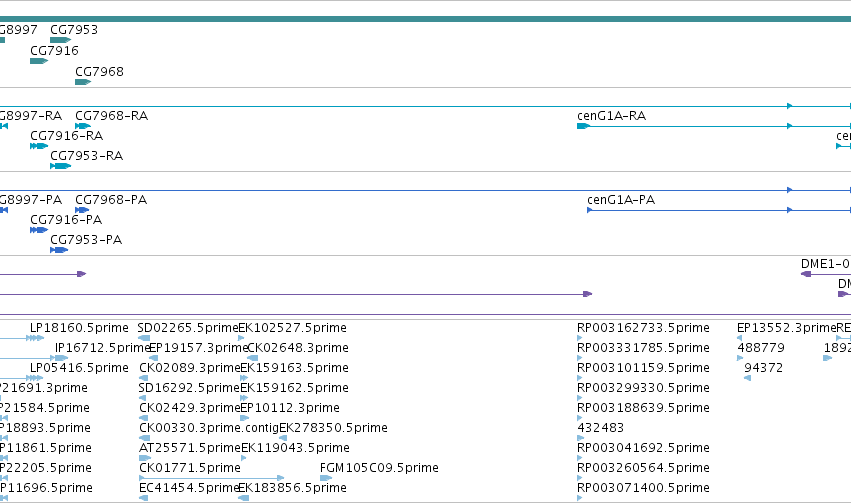The height and width of the screenshot is (503, 851).
Task: Select EST LP18160.5prime
Action: click(79, 328)
